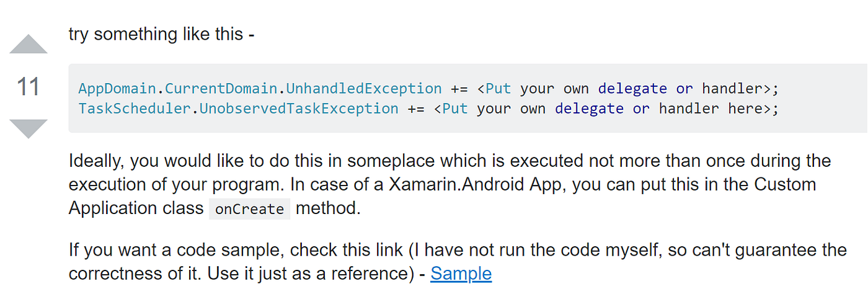Click the onCreate inline code snippet
Viewport: 868px width, 299px height.
(x=249, y=209)
